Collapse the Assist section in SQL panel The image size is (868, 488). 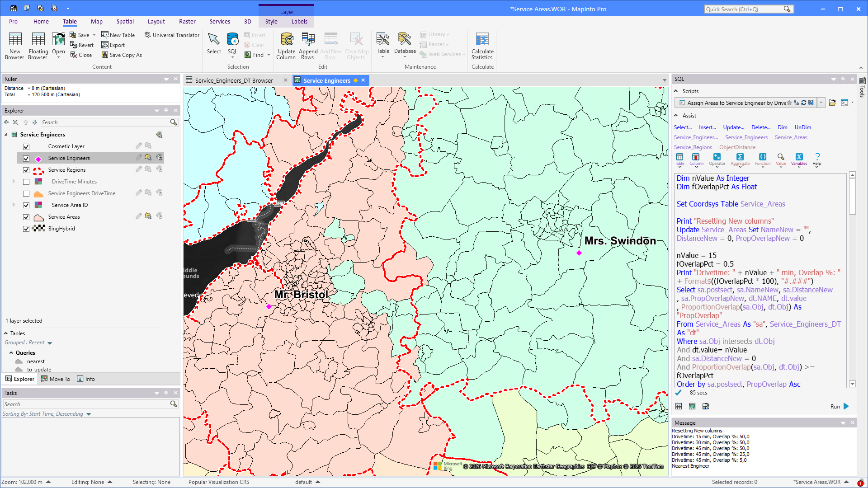[676, 116]
